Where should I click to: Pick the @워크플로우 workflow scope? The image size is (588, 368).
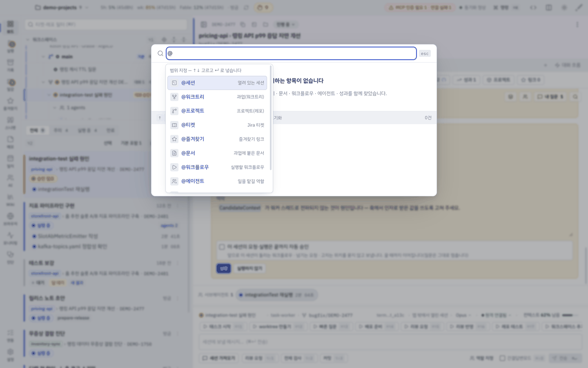point(217,167)
